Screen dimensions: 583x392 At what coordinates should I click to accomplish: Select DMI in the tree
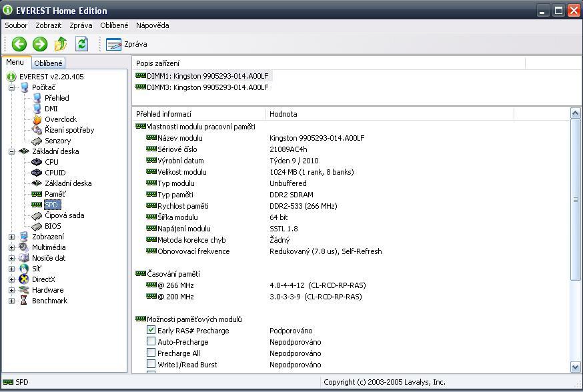pyautogui.click(x=51, y=109)
